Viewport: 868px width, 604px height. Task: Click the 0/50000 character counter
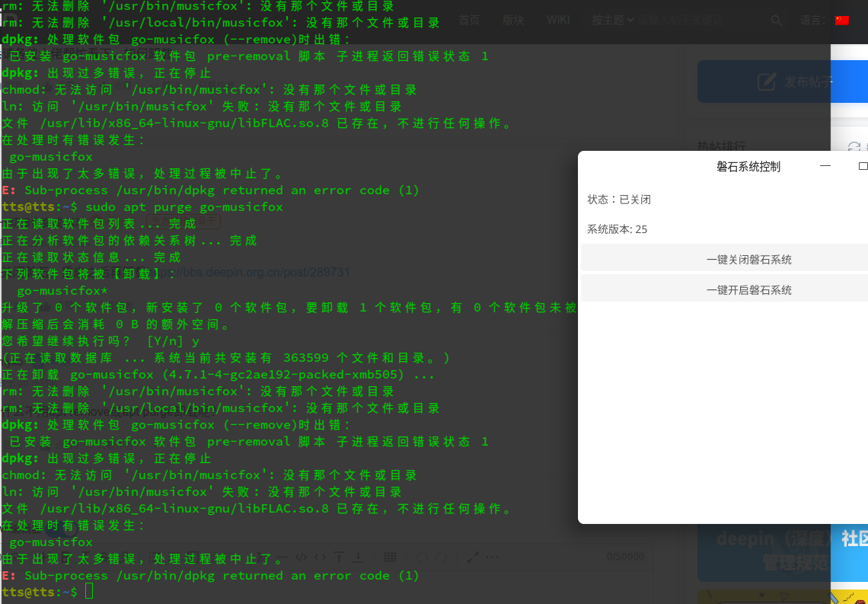(x=625, y=556)
